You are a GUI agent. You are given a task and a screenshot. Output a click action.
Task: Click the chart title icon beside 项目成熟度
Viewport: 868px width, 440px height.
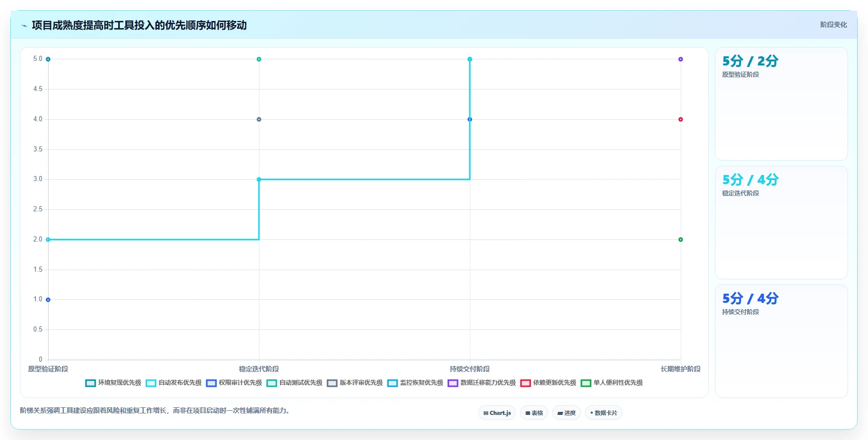[24, 26]
